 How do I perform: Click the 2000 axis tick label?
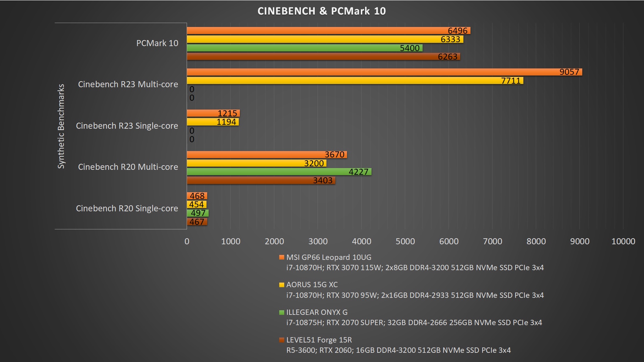click(x=274, y=241)
